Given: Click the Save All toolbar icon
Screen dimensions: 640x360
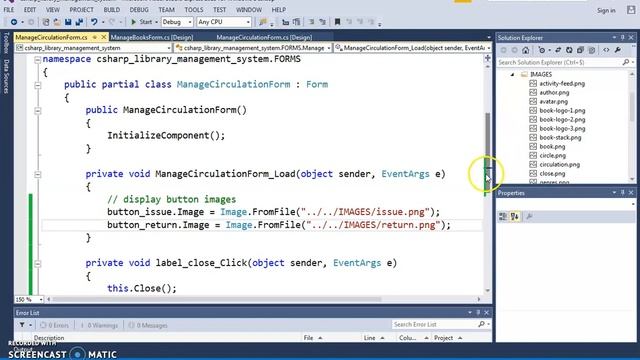Looking at the screenshot, I should click(79, 22).
